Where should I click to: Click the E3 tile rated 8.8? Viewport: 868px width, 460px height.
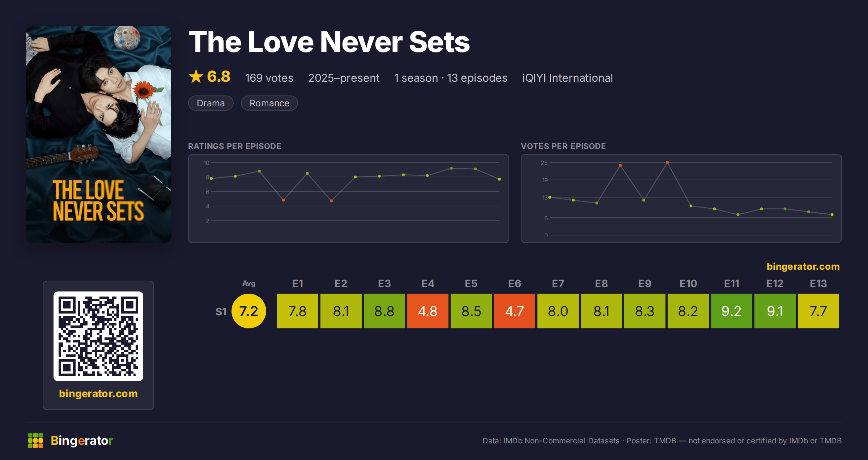point(384,311)
